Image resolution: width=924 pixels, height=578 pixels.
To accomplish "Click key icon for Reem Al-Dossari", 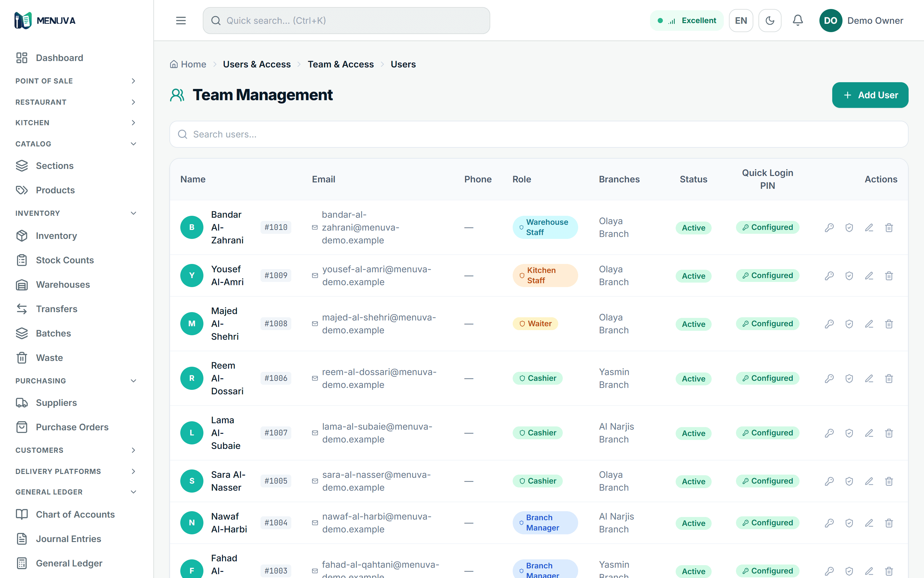I will coord(829,379).
